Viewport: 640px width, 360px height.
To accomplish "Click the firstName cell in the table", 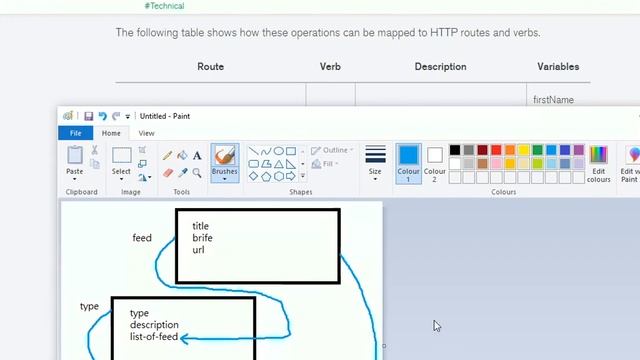I will (x=553, y=100).
